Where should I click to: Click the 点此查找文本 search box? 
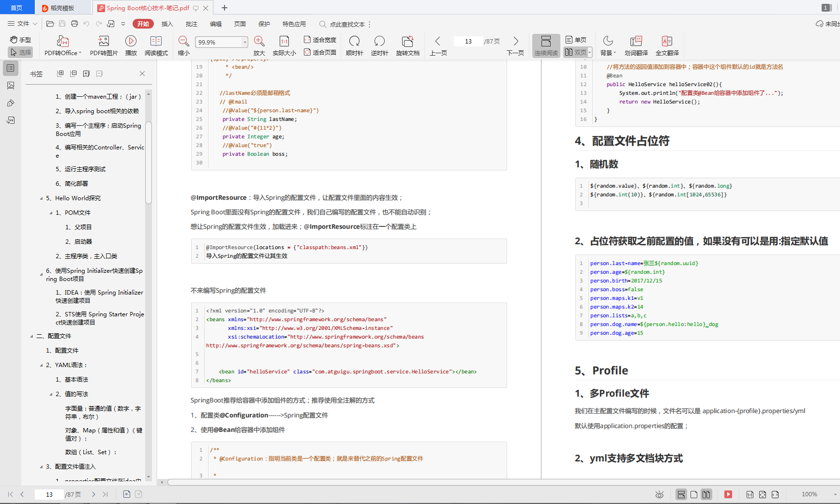[x=347, y=24]
